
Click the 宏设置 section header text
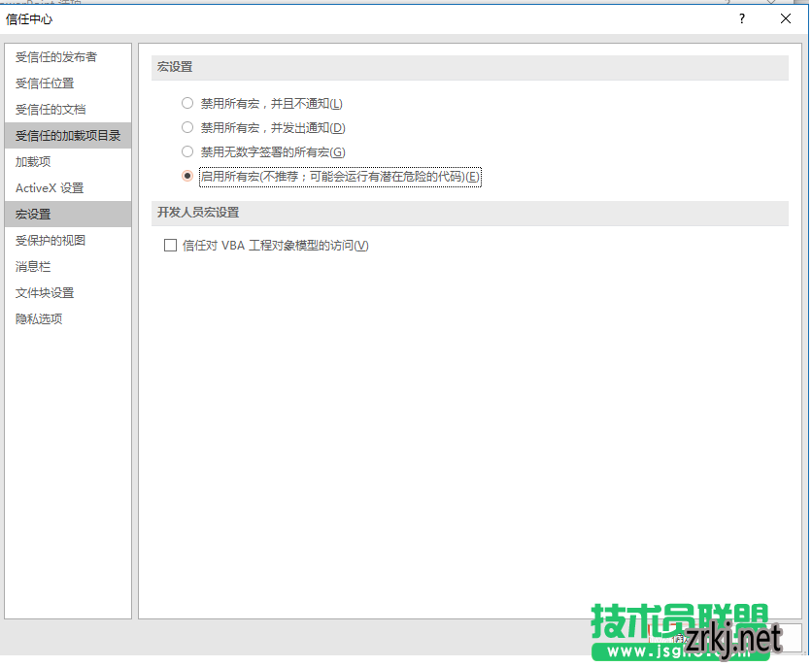tap(175, 67)
